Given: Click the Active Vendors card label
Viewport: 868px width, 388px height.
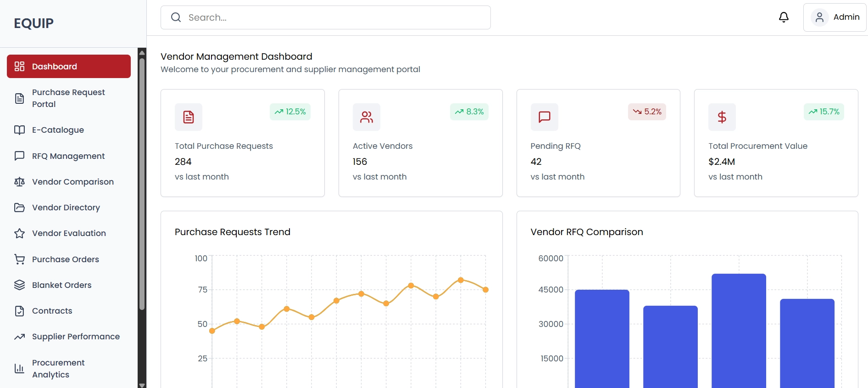Looking at the screenshot, I should (383, 146).
